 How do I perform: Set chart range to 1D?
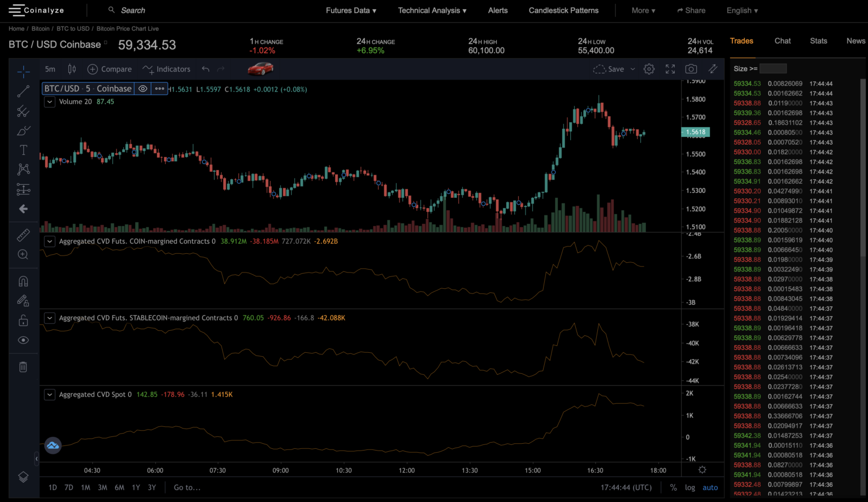click(x=53, y=487)
